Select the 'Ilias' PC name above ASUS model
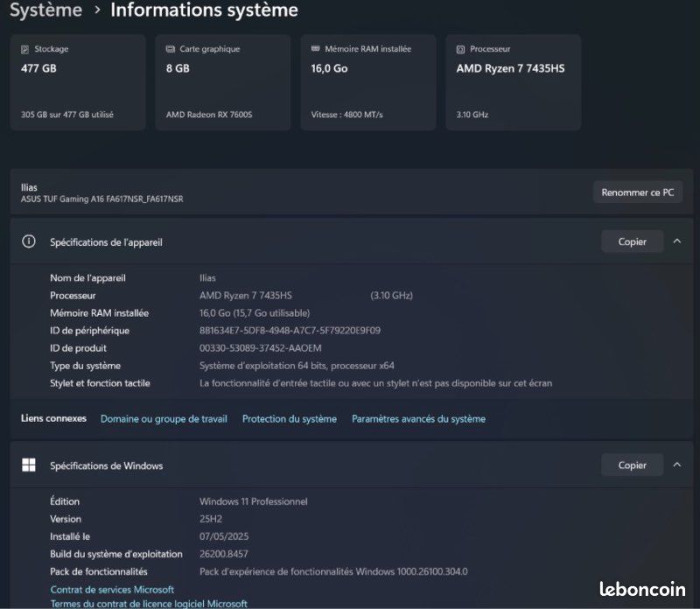Image resolution: width=700 pixels, height=609 pixels. 29,187
